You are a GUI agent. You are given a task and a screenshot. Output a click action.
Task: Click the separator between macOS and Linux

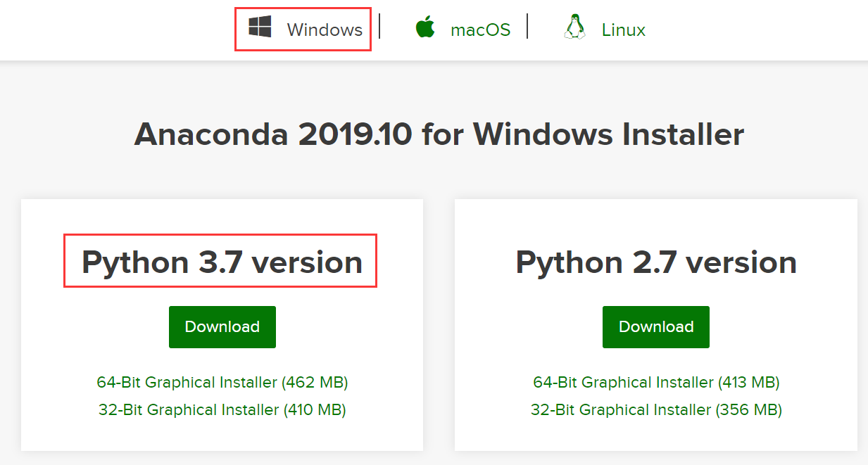tap(527, 25)
